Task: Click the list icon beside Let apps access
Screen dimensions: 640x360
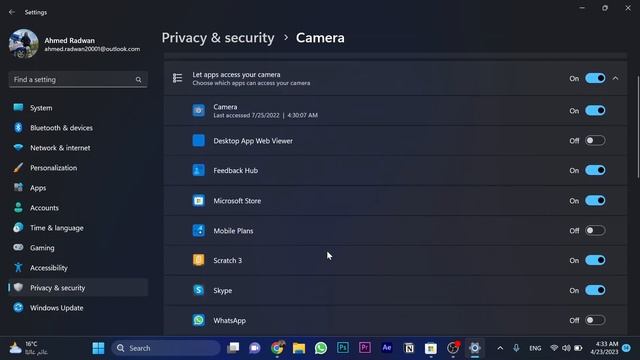Action: (x=178, y=78)
